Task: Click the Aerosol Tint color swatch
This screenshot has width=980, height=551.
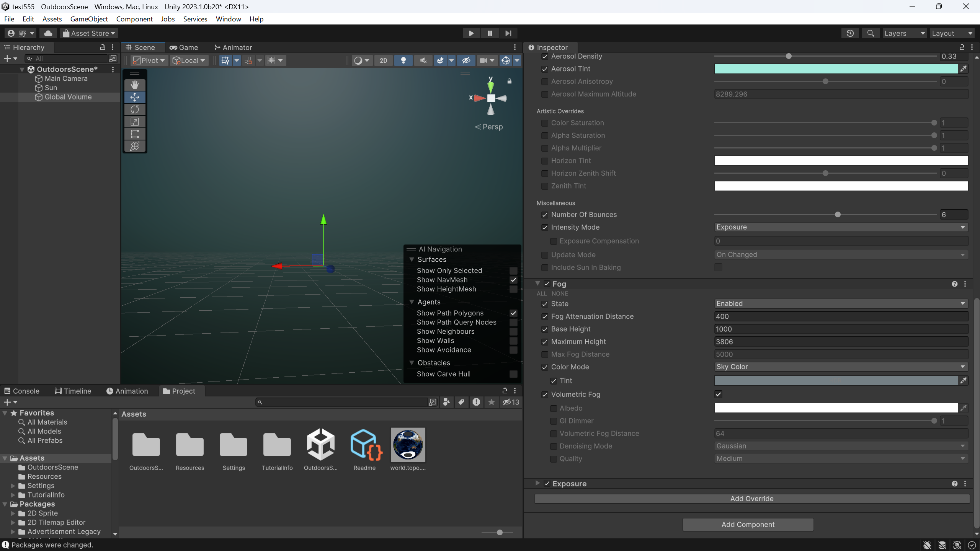Action: (x=835, y=69)
